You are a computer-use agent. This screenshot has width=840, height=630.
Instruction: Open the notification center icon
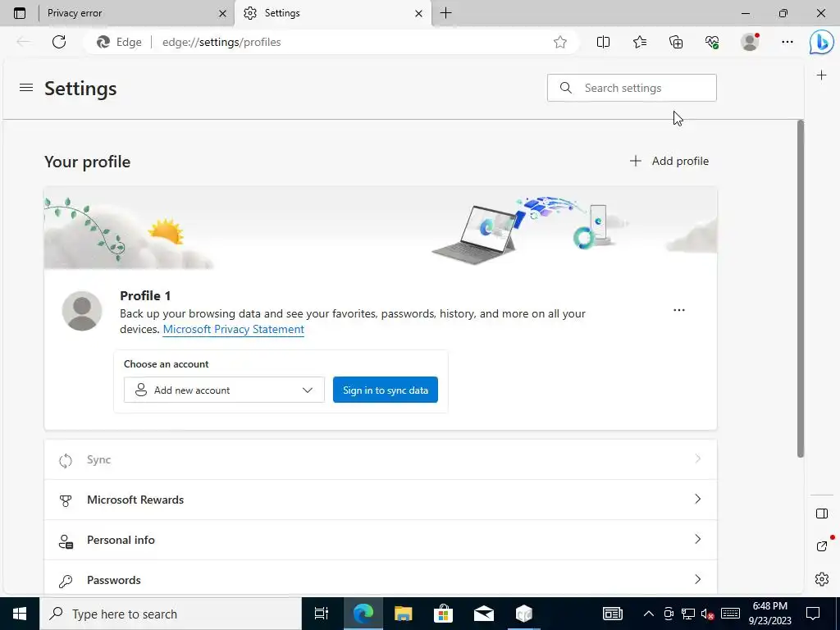(813, 614)
